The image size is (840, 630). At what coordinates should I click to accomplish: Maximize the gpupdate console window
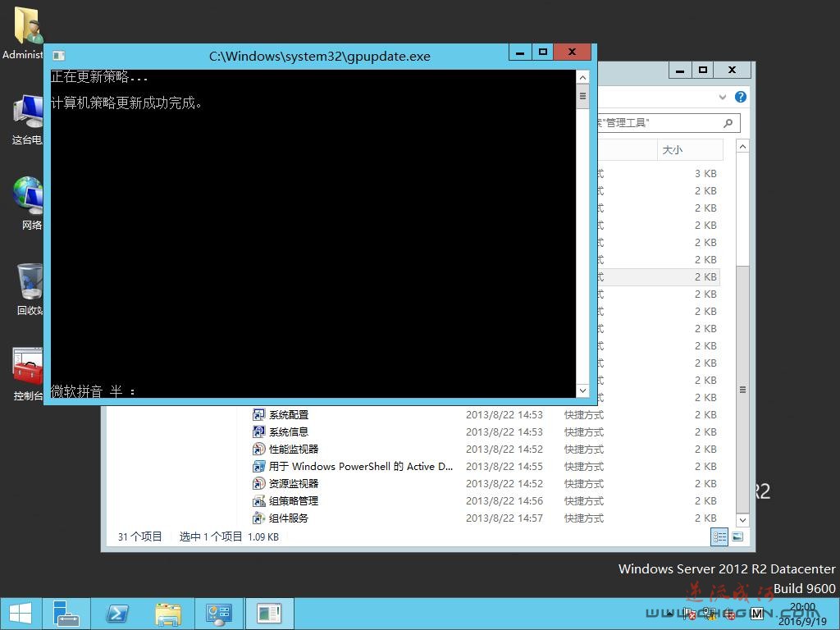tap(543, 52)
